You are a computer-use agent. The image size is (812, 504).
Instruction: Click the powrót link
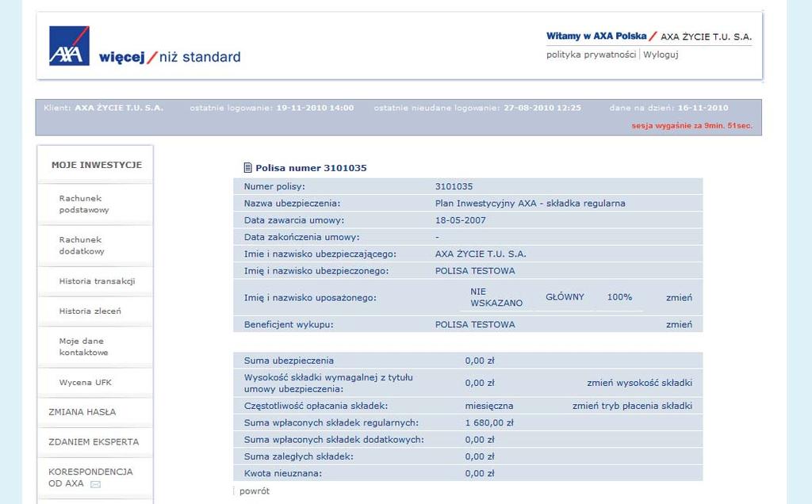(x=255, y=491)
